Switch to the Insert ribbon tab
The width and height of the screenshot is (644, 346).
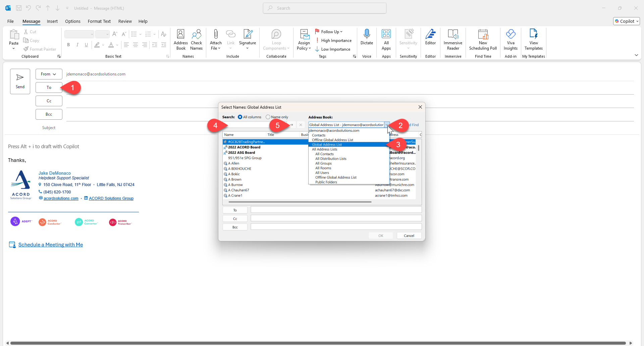click(52, 21)
